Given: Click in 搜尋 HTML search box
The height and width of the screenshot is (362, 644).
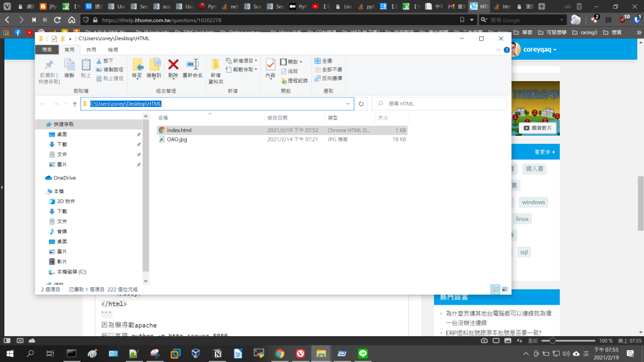Looking at the screenshot, I should coord(440,104).
